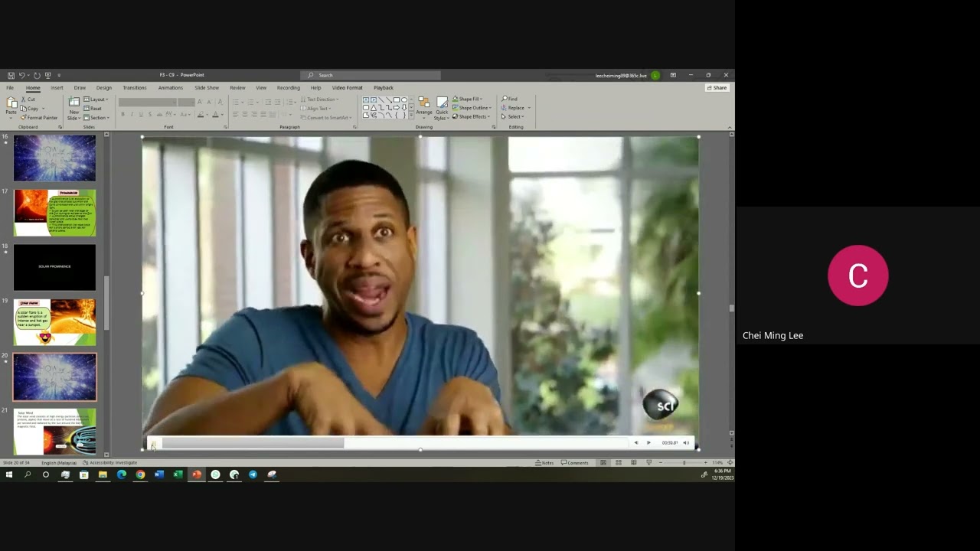Insert a New Slide
Viewport: 980px width, 551px height.
click(x=73, y=108)
